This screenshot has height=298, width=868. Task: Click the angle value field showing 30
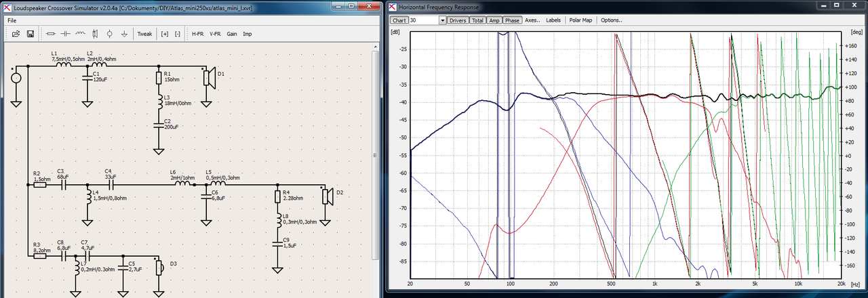[424, 20]
